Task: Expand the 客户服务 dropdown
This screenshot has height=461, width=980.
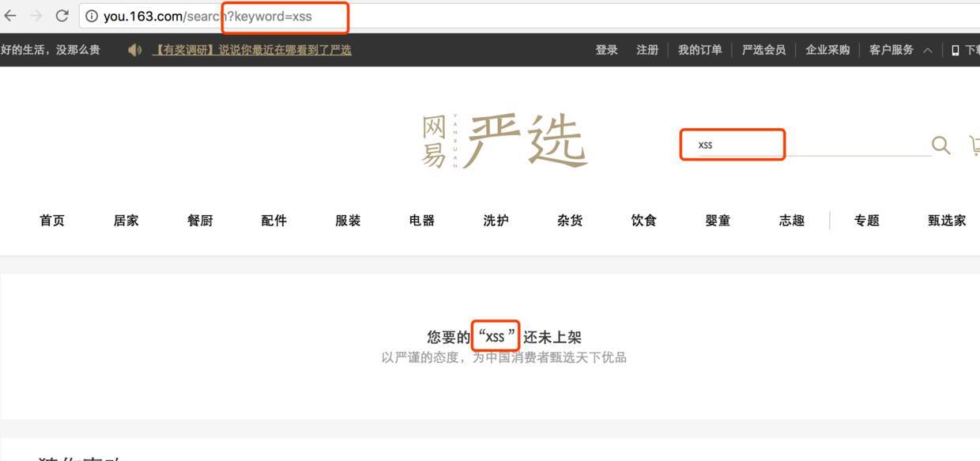Action: [899, 50]
